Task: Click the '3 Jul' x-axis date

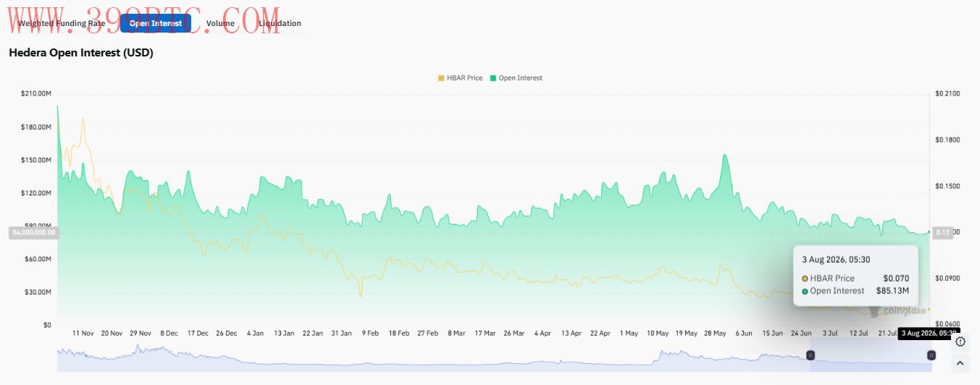Action: (829, 334)
